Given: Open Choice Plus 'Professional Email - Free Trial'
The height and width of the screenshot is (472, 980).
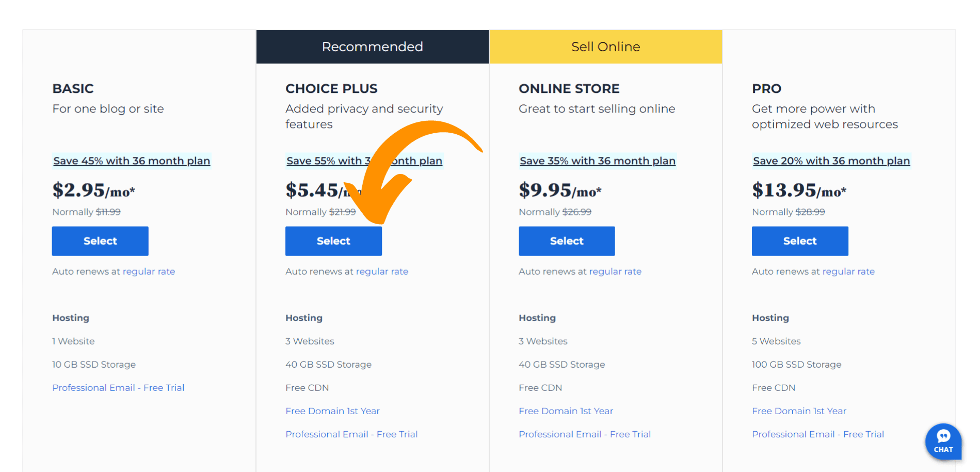Looking at the screenshot, I should click(x=351, y=434).
